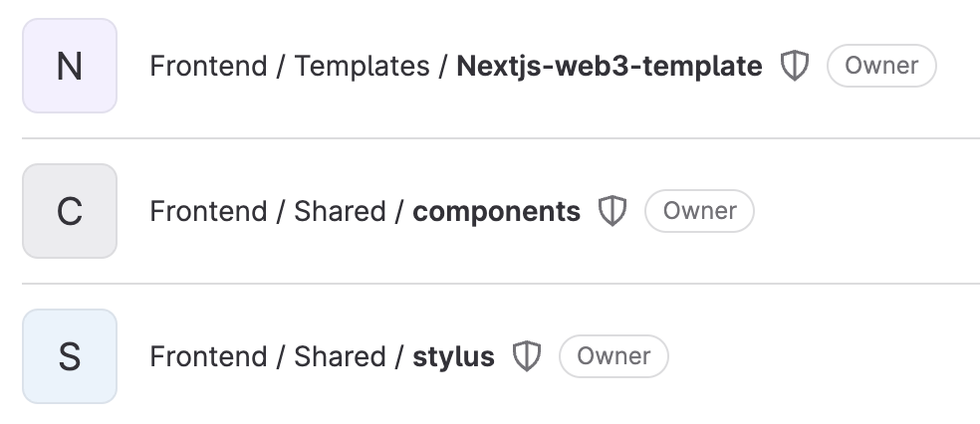Click the Owner badge on components row
Image resolution: width=980 pixels, height=424 pixels.
coord(699,211)
